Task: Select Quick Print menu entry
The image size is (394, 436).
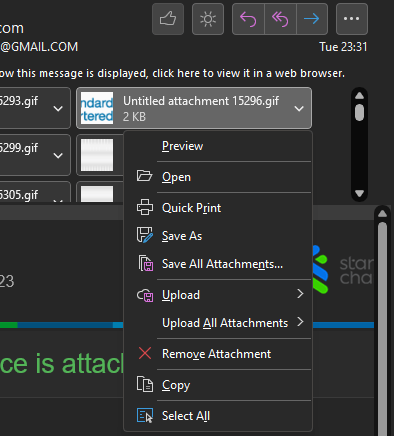Action: (x=218, y=208)
